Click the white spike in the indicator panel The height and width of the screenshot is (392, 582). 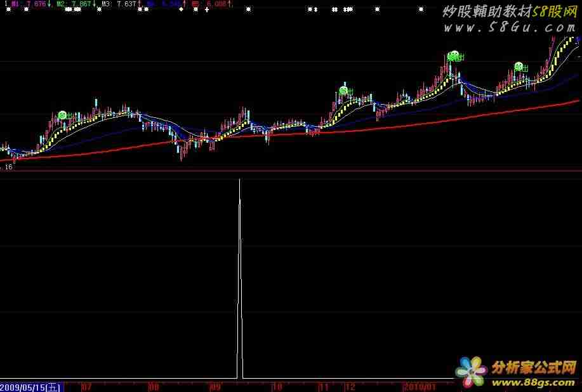[x=240, y=278]
